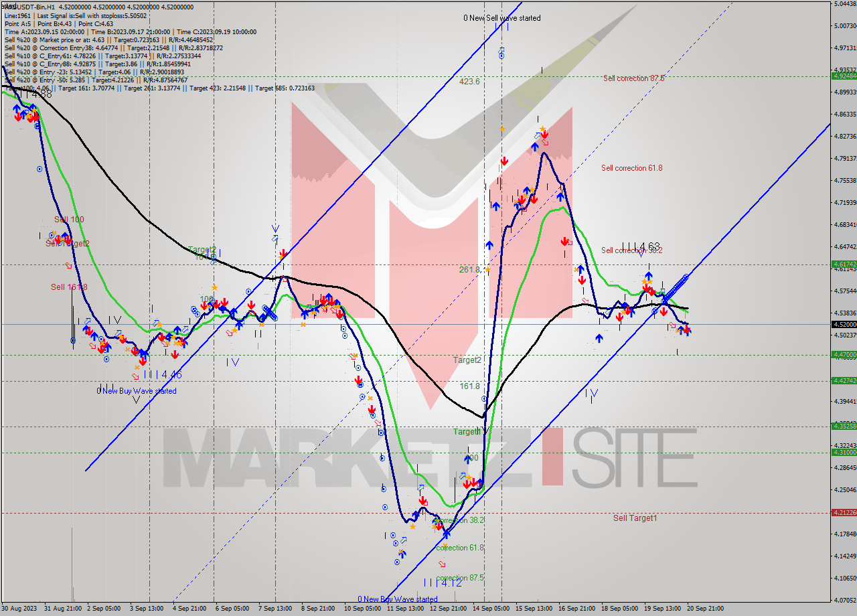Click the 'Sell correction 87.5' label

click(633, 78)
